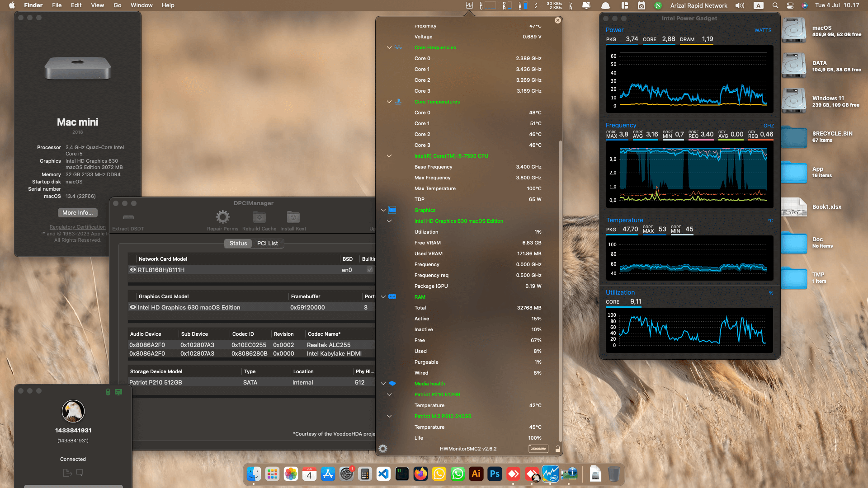This screenshot has width=868, height=488.
Task: Collapse Core Temperatures section in HWMonitor
Action: click(x=389, y=102)
